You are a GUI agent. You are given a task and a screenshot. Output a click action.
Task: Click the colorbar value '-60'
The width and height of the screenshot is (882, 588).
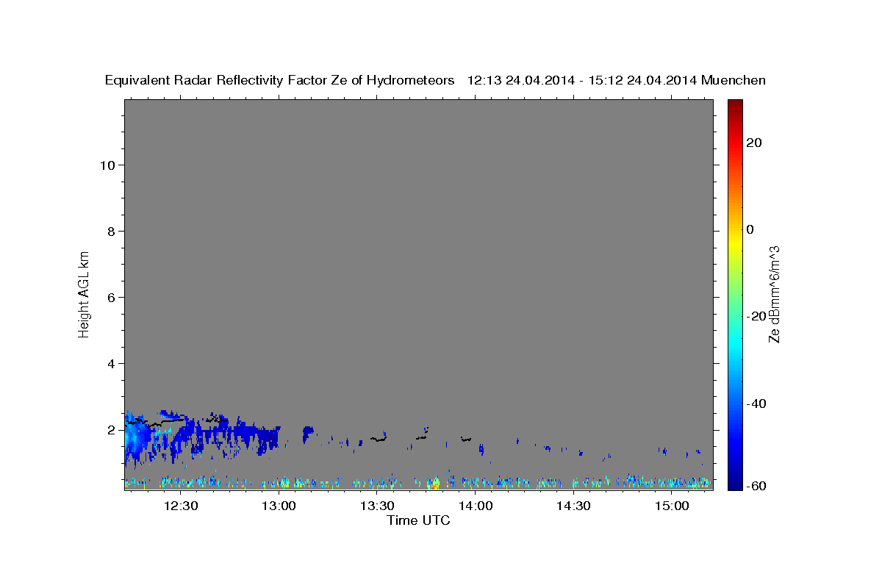click(756, 485)
